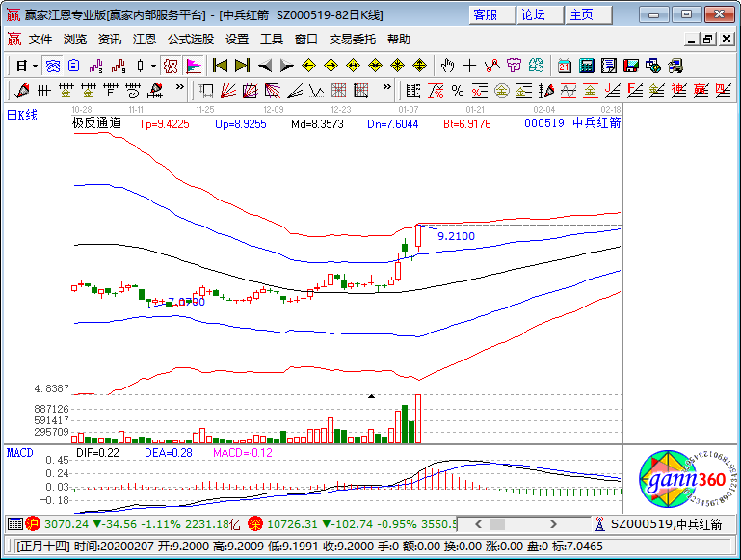Image resolution: width=741 pixels, height=560 pixels.
Task: Open the 资讯 menu
Action: pyautogui.click(x=110, y=40)
